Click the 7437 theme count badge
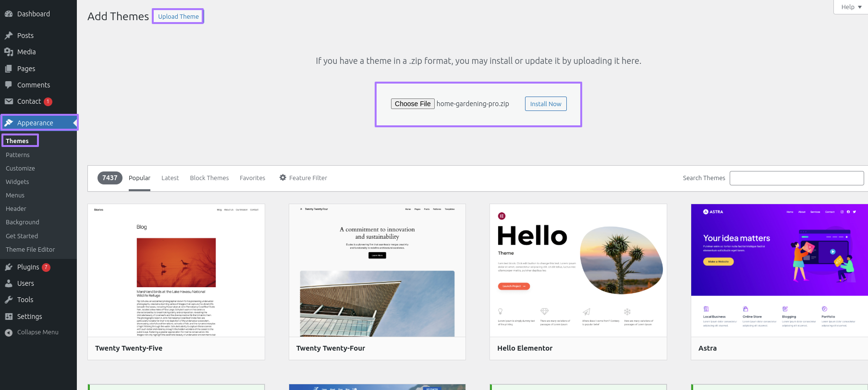This screenshot has height=390, width=868. point(110,178)
